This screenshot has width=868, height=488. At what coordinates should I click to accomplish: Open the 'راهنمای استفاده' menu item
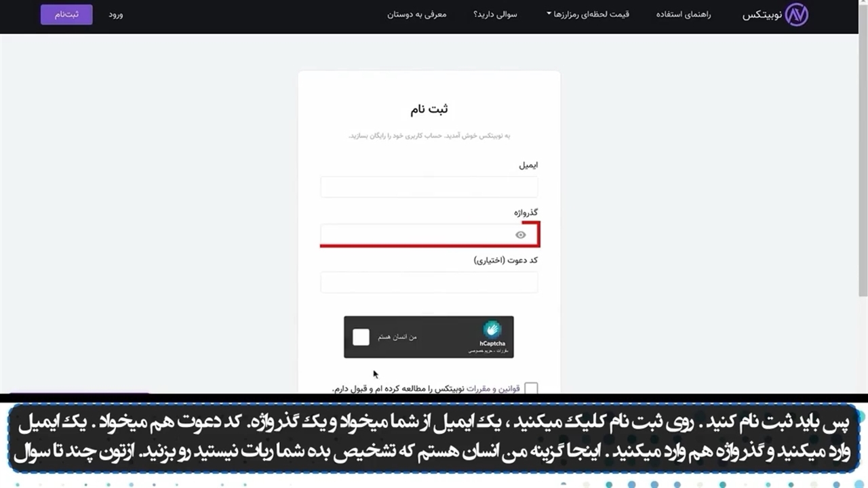click(x=683, y=14)
